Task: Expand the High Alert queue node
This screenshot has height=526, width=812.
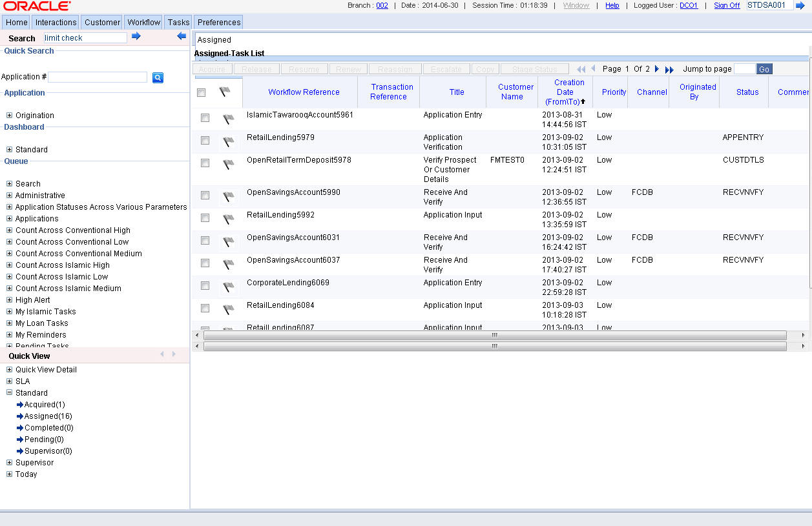Action: [10, 300]
